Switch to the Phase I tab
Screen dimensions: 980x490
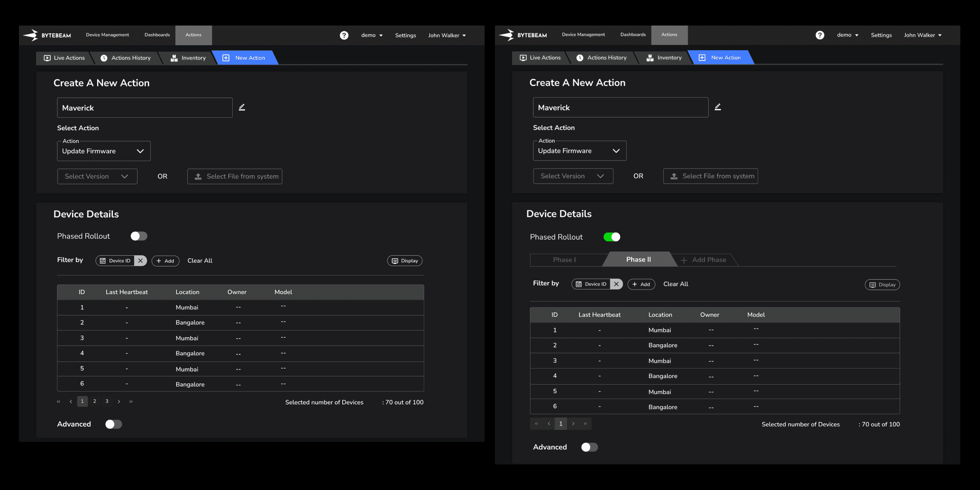point(564,260)
